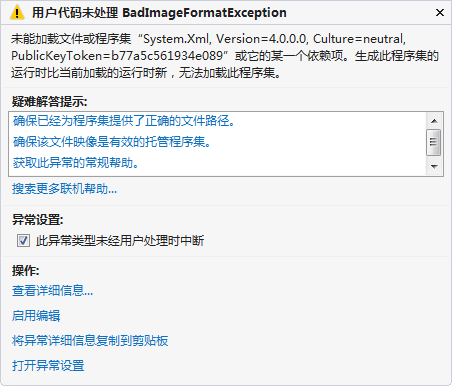452x386 pixels.
Task: Click the scroll down arrow in tips list
Action: [x=434, y=166]
